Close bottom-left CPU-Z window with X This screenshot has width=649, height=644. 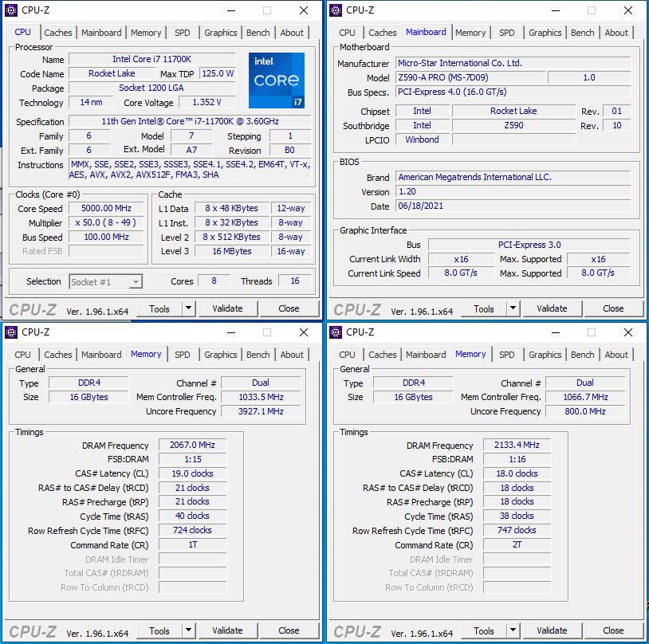tap(304, 332)
